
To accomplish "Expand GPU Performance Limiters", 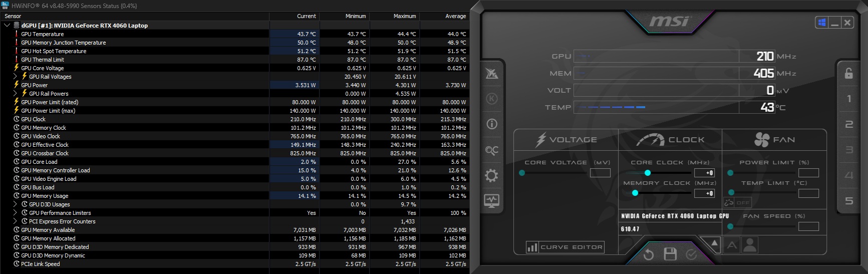I will [15, 213].
